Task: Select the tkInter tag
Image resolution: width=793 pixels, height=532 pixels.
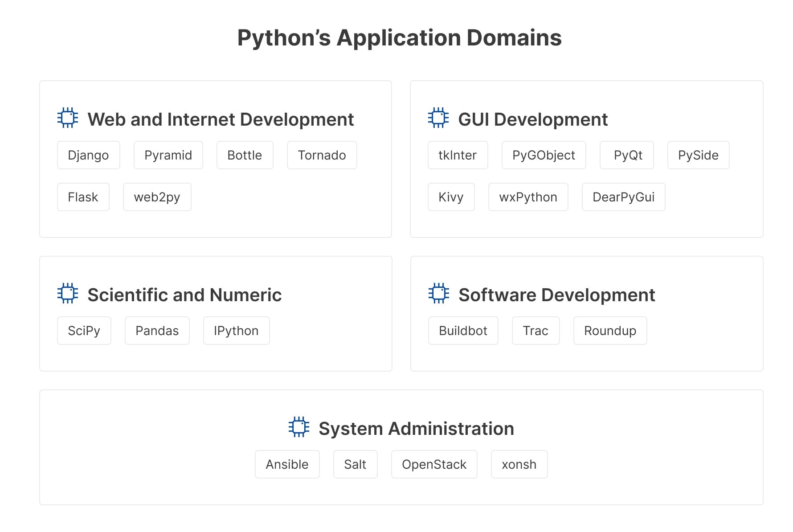Action: (458, 155)
